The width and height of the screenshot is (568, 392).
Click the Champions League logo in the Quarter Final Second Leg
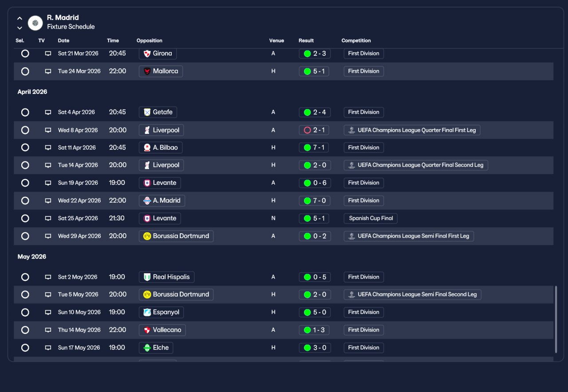(352, 165)
